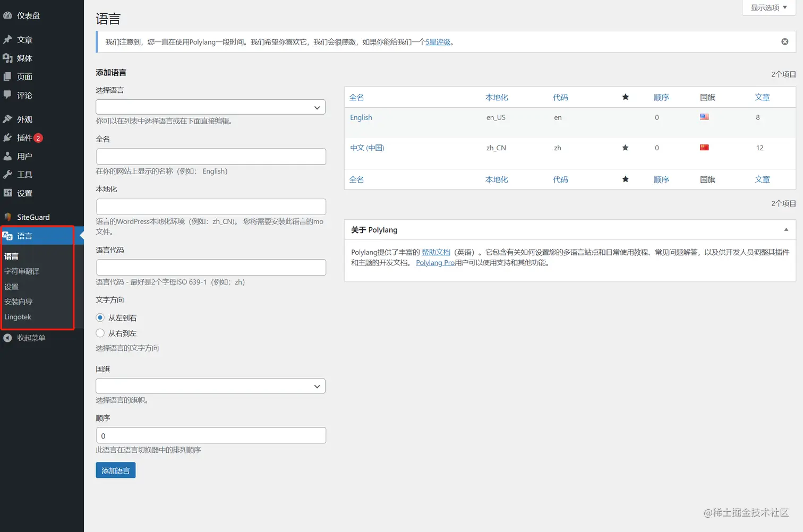Open the 帮助文档 link
The height and width of the screenshot is (532, 803).
[x=436, y=252]
